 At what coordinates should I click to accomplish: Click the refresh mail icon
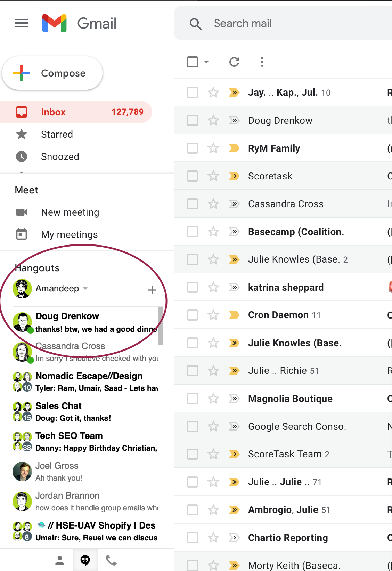tap(234, 62)
